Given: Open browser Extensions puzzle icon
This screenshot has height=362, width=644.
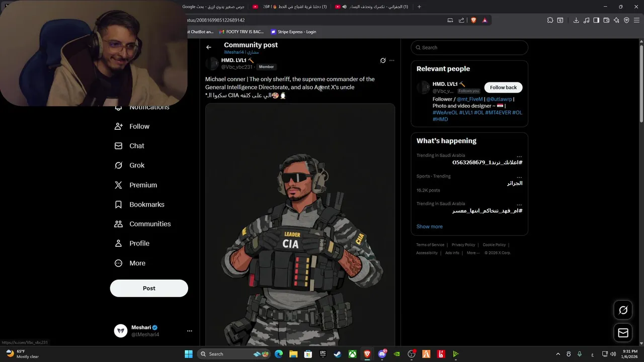Looking at the screenshot, I should pyautogui.click(x=550, y=20).
